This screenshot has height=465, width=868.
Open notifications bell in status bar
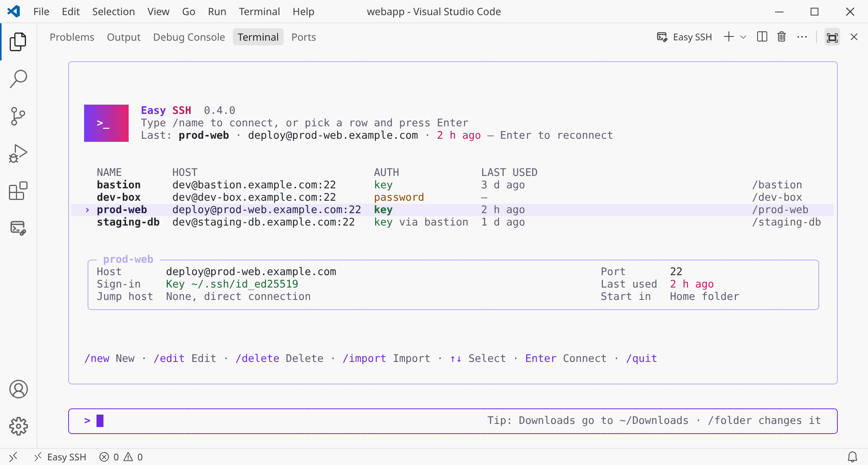click(x=852, y=457)
